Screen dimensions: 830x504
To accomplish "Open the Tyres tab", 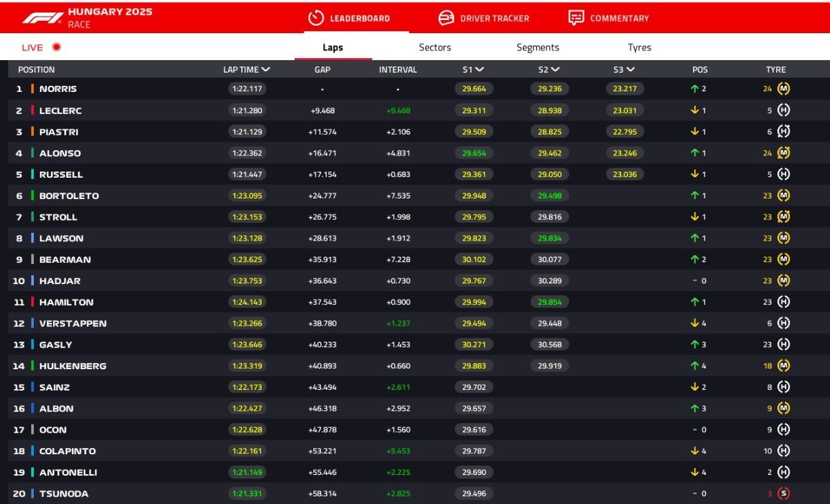I will pyautogui.click(x=639, y=48).
